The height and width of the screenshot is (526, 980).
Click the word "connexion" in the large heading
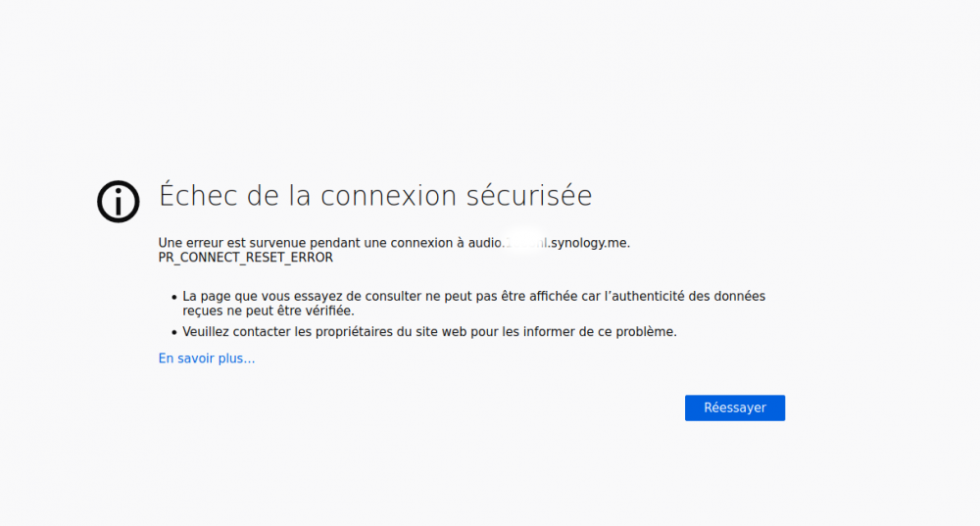point(389,195)
